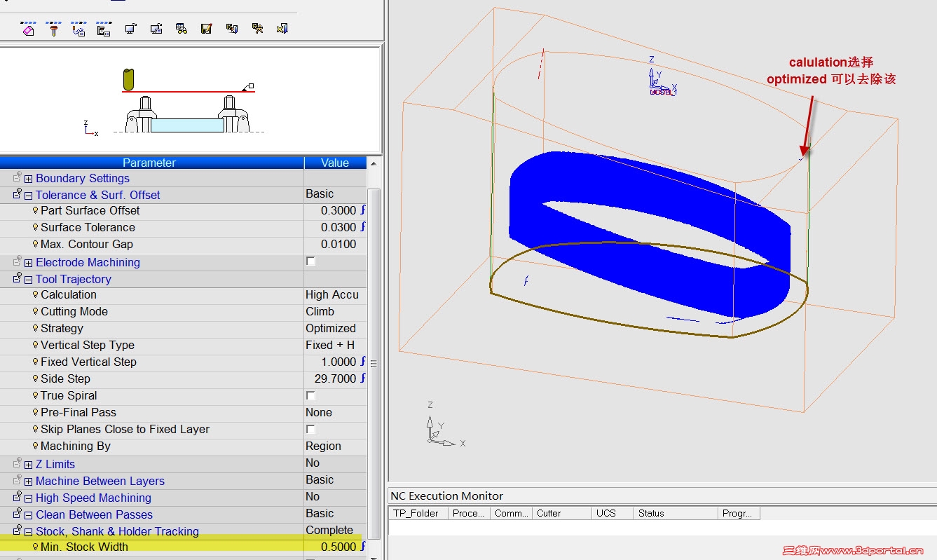Click the formula icon next to Min. Stock Width value
This screenshot has height=560, width=937.
pyautogui.click(x=363, y=547)
